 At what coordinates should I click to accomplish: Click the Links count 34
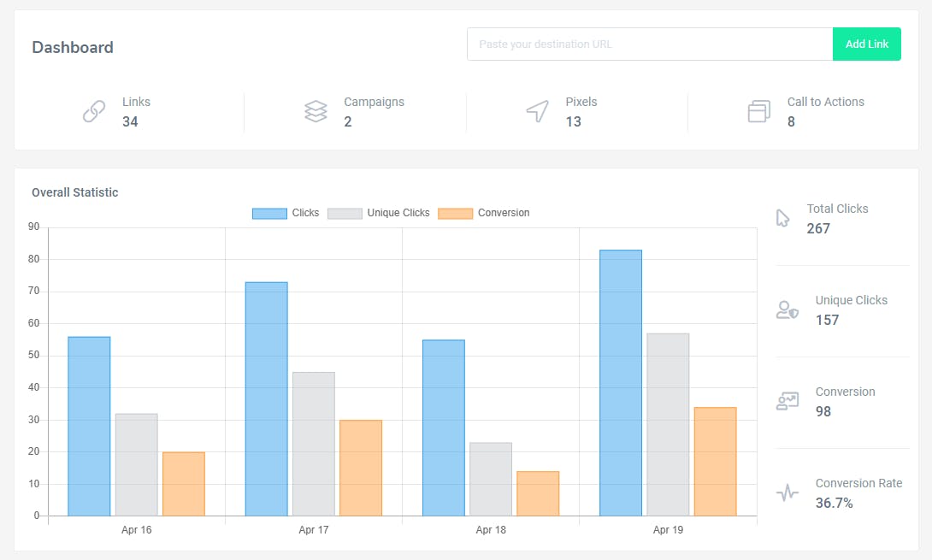(130, 122)
